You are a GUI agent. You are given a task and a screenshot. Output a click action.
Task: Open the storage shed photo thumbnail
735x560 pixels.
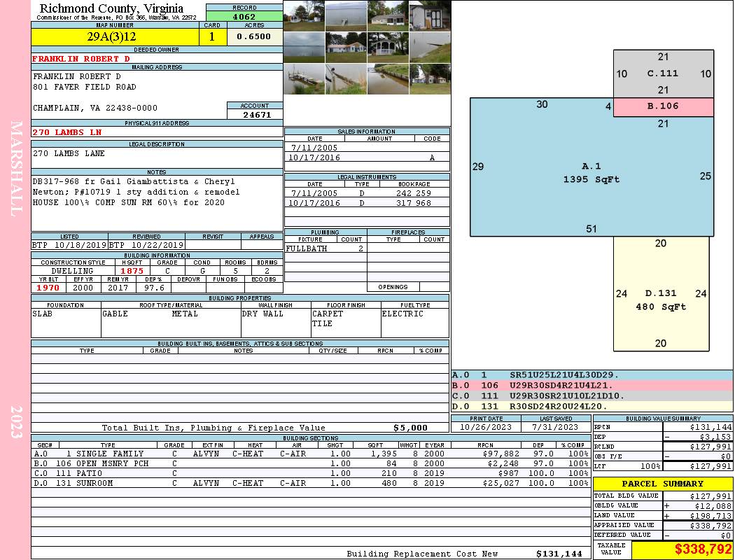coord(429,15)
